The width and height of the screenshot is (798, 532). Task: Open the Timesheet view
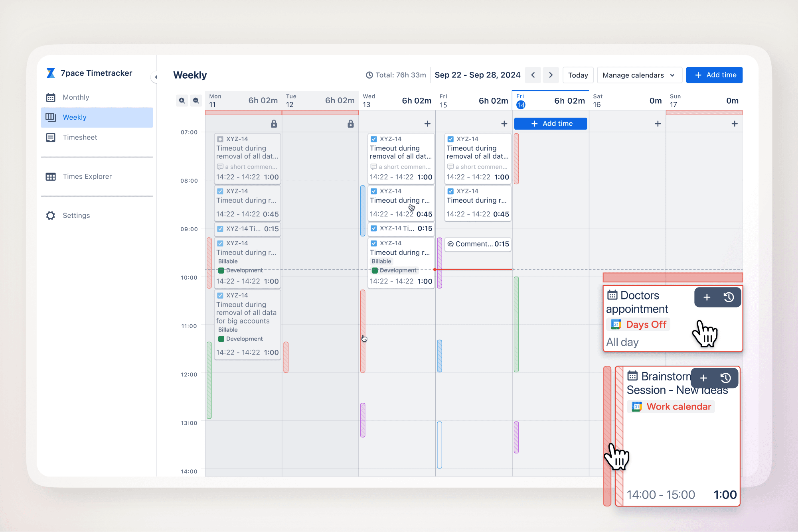(80, 137)
